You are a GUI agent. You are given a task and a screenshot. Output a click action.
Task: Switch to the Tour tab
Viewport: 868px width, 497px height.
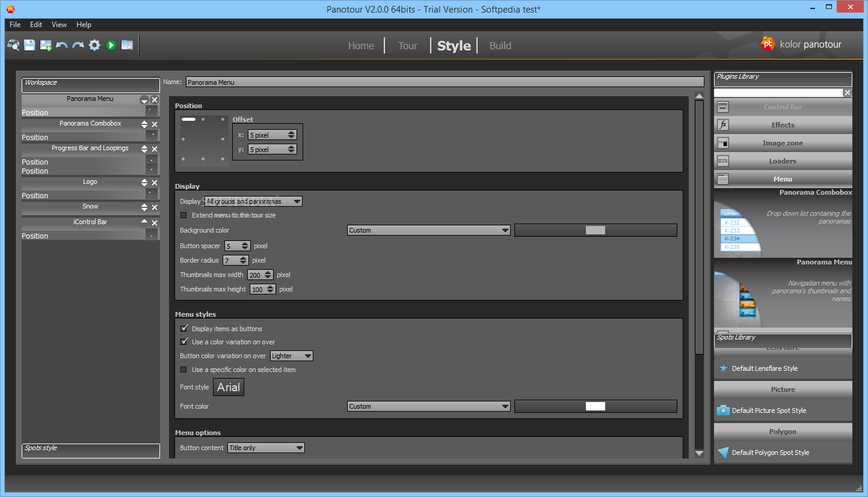407,46
